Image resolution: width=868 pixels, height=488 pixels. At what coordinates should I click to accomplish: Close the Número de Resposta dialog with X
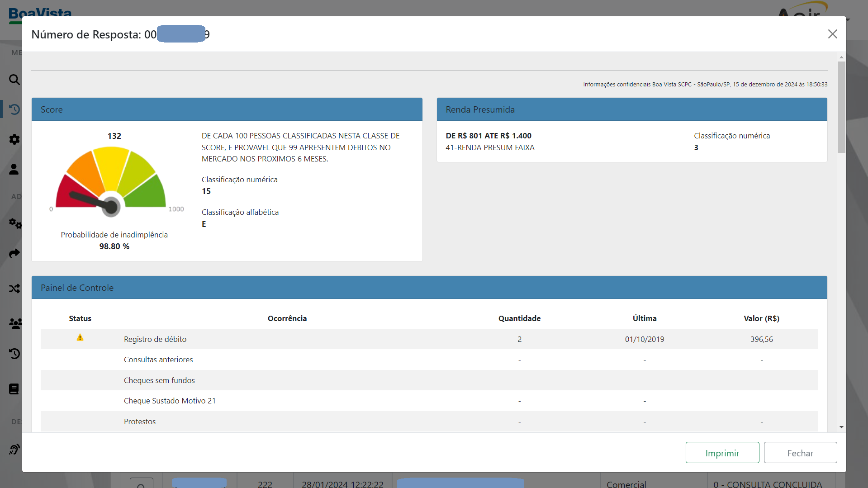pos(832,34)
